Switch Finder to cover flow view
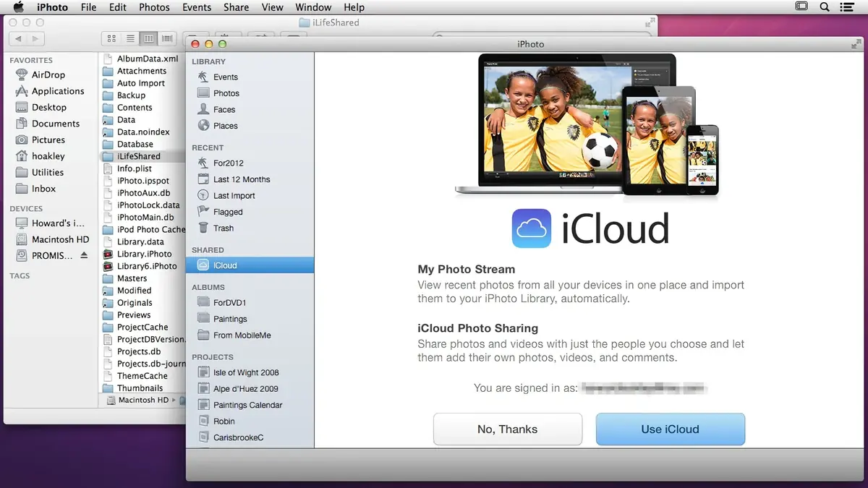 click(x=166, y=38)
